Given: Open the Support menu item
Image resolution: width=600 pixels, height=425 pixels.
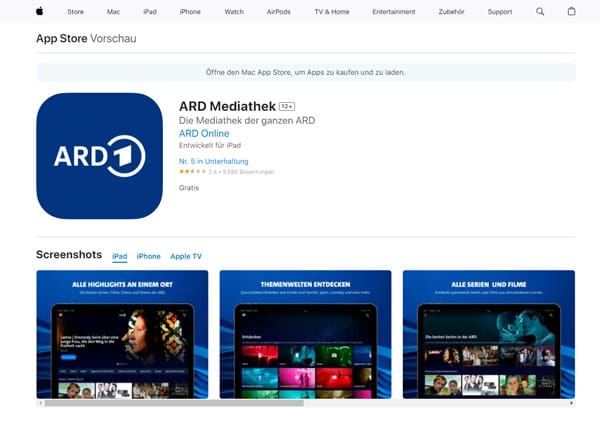Looking at the screenshot, I should click(x=500, y=12).
